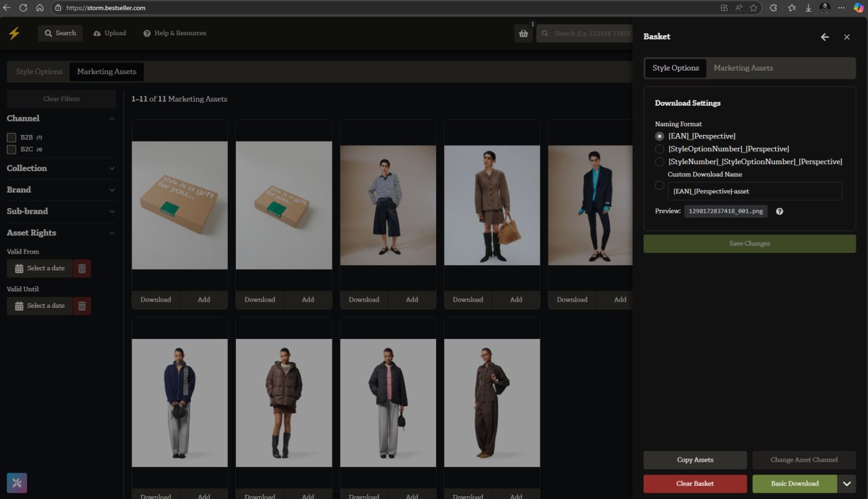Clear the Valid From date with trash icon

[x=82, y=268]
